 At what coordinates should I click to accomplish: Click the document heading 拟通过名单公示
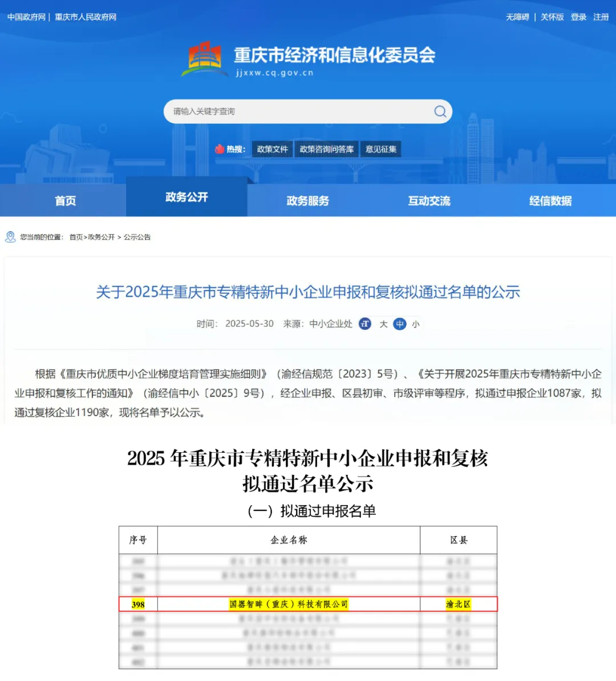click(308, 483)
